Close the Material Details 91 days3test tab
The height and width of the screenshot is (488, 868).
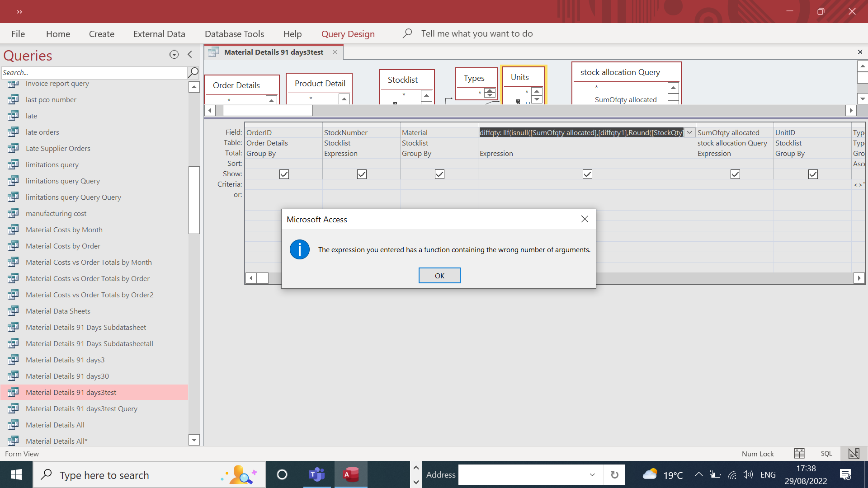pos(335,52)
